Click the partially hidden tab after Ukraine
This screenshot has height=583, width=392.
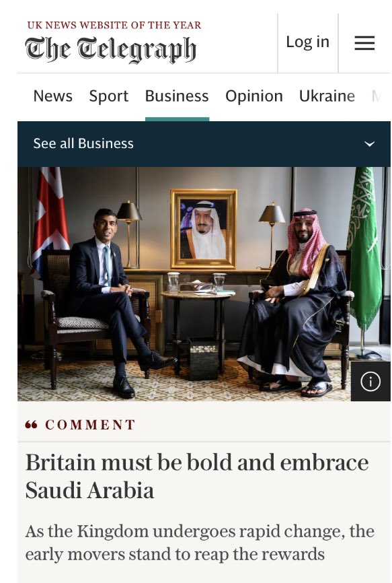click(376, 96)
